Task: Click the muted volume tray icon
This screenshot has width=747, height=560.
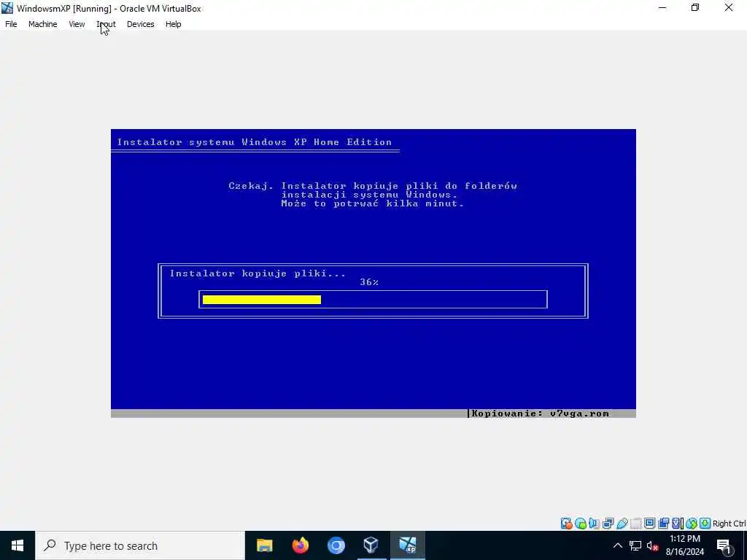Action: click(652, 545)
